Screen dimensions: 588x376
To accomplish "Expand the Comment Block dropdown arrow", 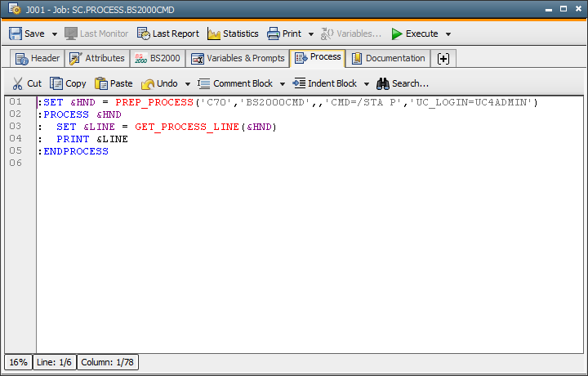I will tap(283, 84).
